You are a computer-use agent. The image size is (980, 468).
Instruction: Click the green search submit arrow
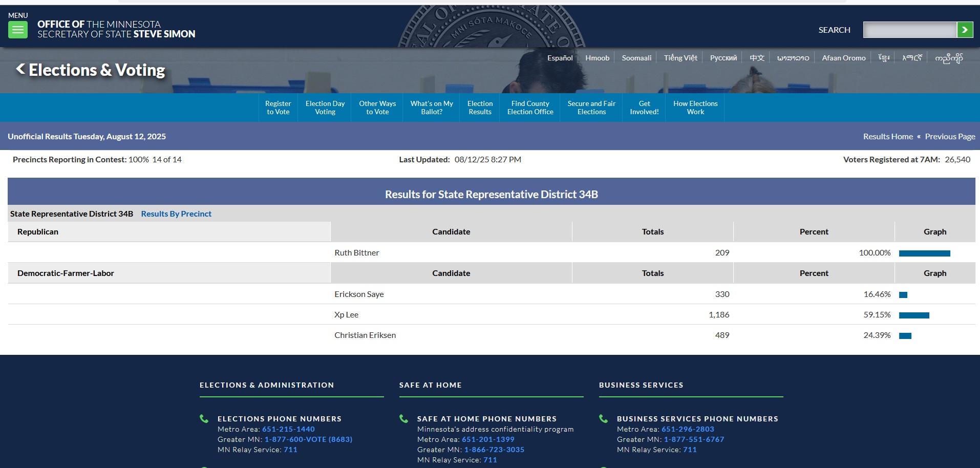coord(965,30)
